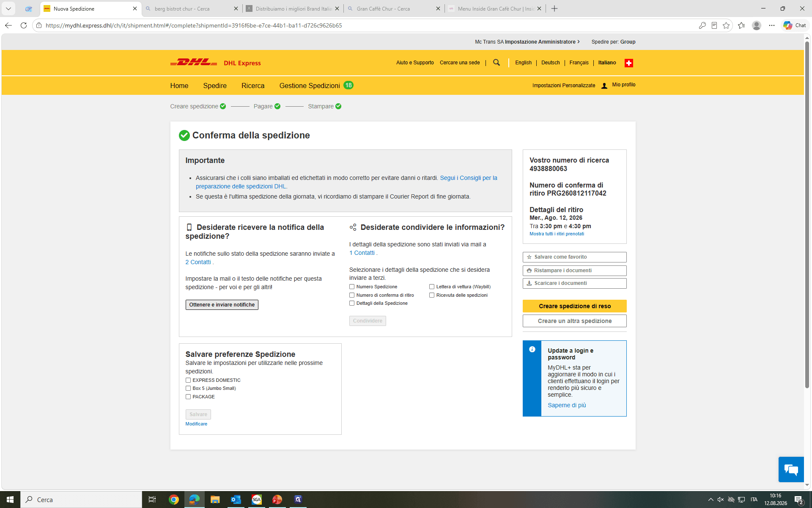
Task: Click the DHL Express logo
Action: tap(215, 63)
